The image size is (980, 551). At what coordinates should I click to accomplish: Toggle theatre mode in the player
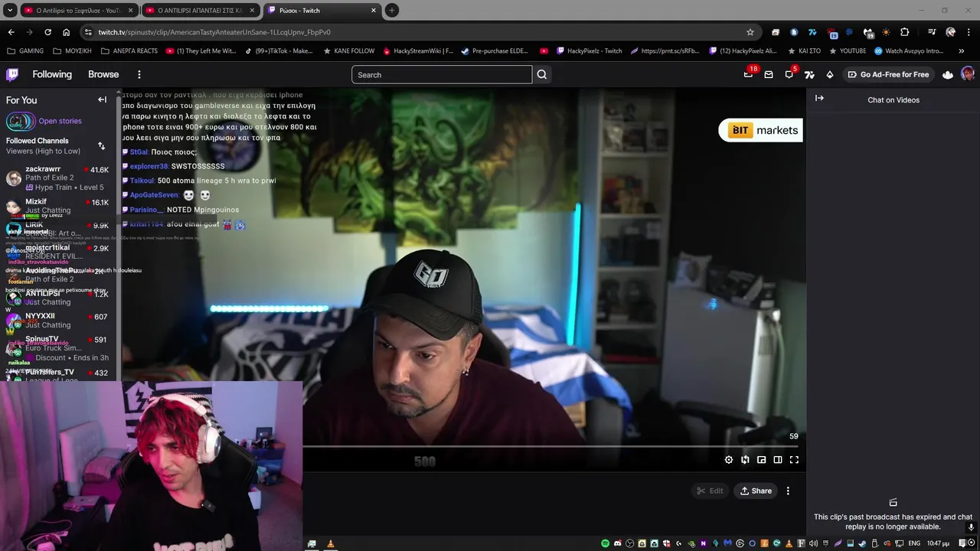(778, 460)
